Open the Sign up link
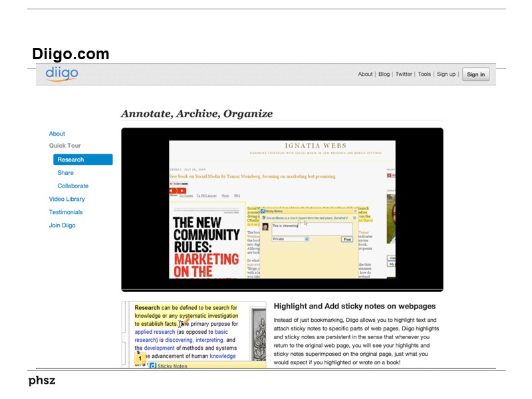 [x=446, y=74]
